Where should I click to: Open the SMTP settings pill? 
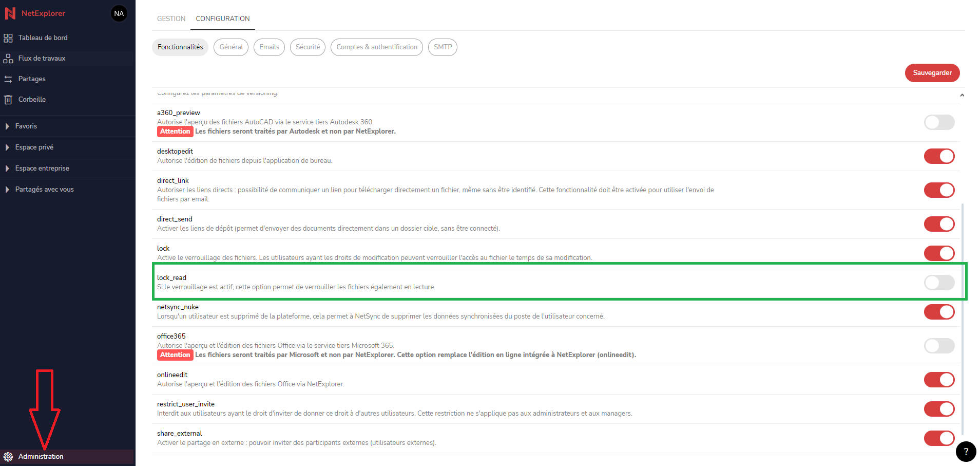coord(443,47)
